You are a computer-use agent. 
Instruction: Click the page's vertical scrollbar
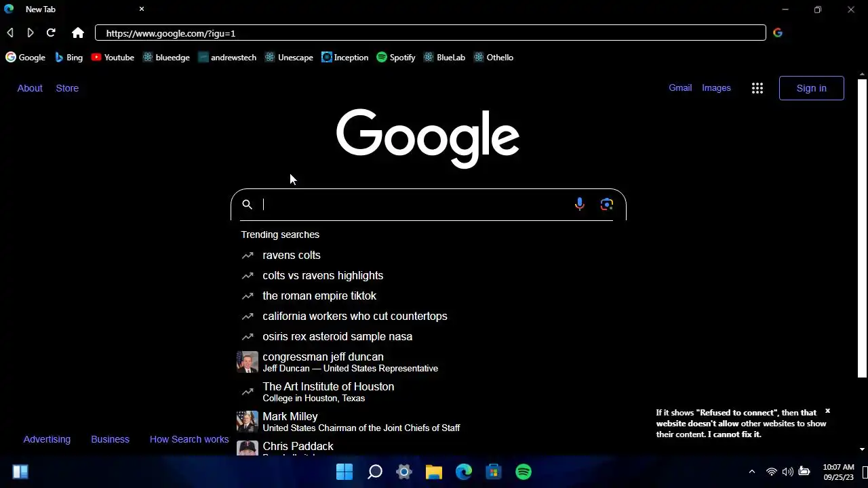tap(863, 228)
